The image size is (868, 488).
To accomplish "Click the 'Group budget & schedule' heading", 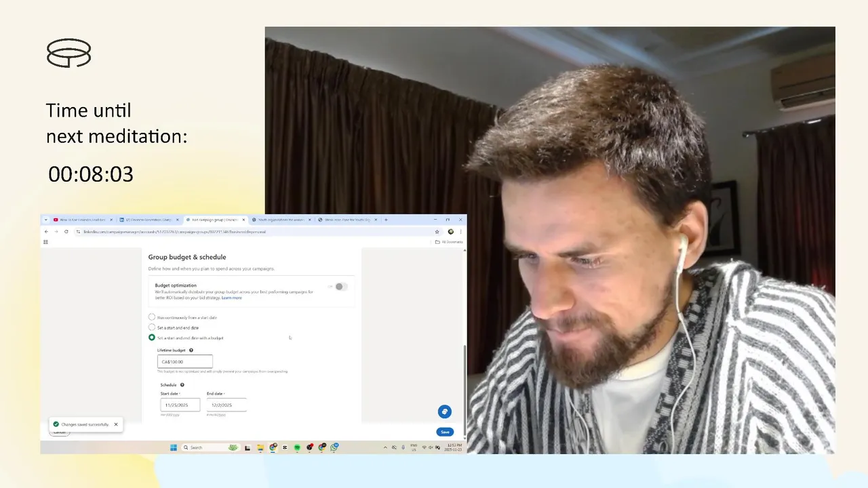I will click(x=187, y=257).
